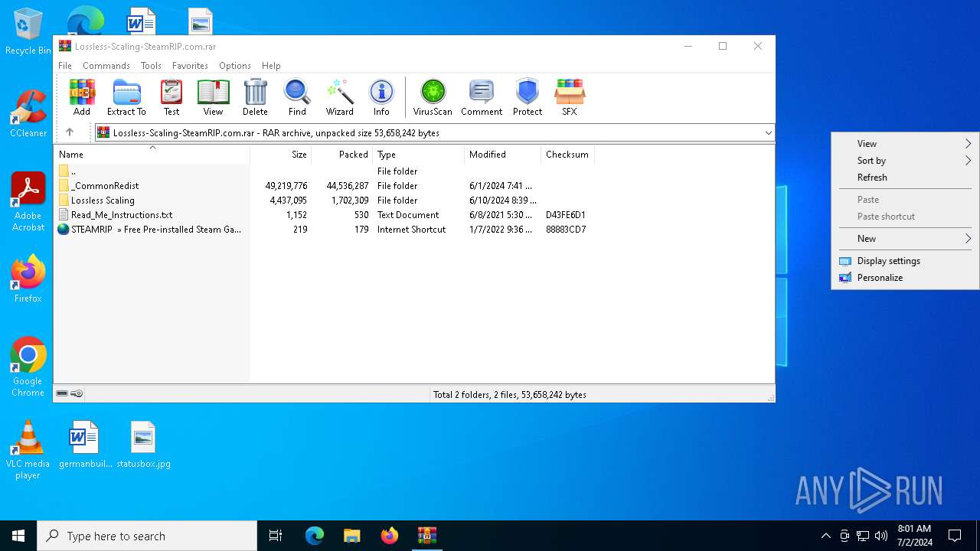Select the VLC media player desktop icon
This screenshot has height=551, width=980.
(28, 450)
